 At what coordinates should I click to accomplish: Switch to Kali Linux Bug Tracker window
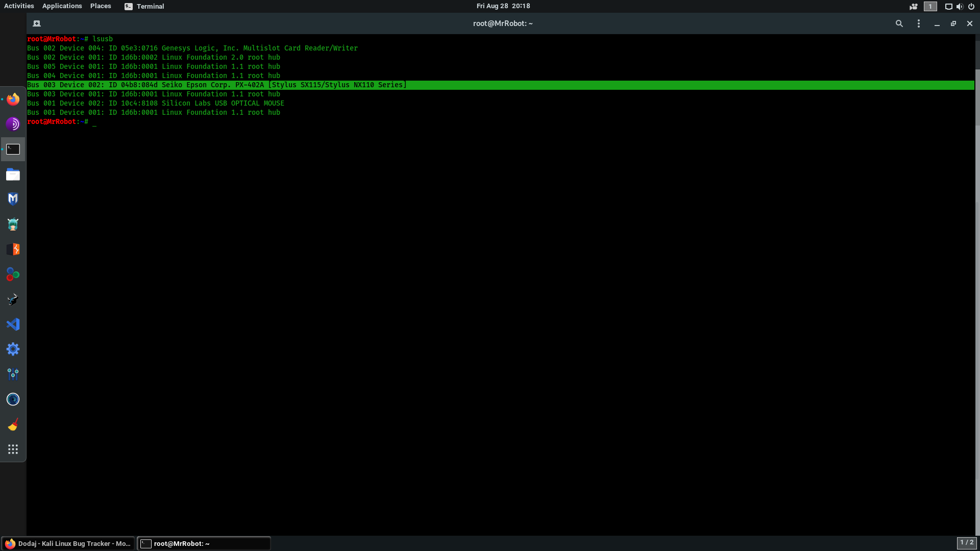(68, 543)
